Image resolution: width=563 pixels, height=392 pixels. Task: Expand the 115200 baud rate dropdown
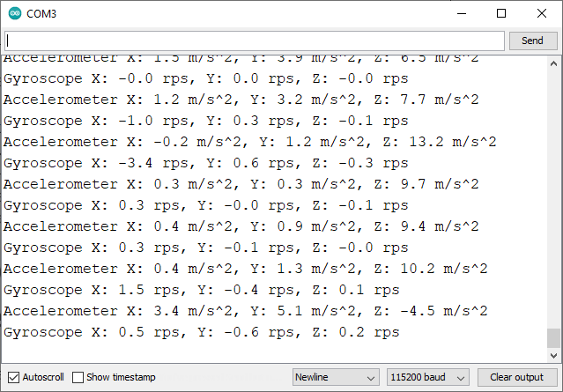(x=427, y=377)
